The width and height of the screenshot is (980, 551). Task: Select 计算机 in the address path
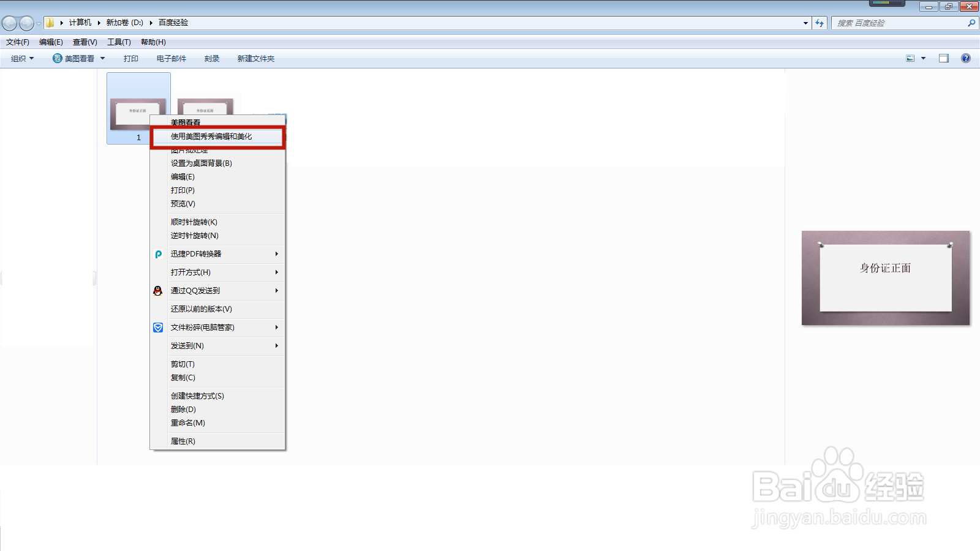[x=80, y=23]
